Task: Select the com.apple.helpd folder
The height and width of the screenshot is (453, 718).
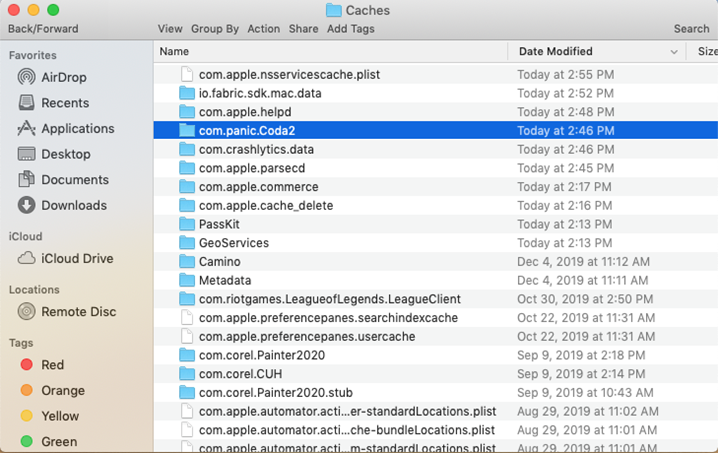Action: point(247,112)
